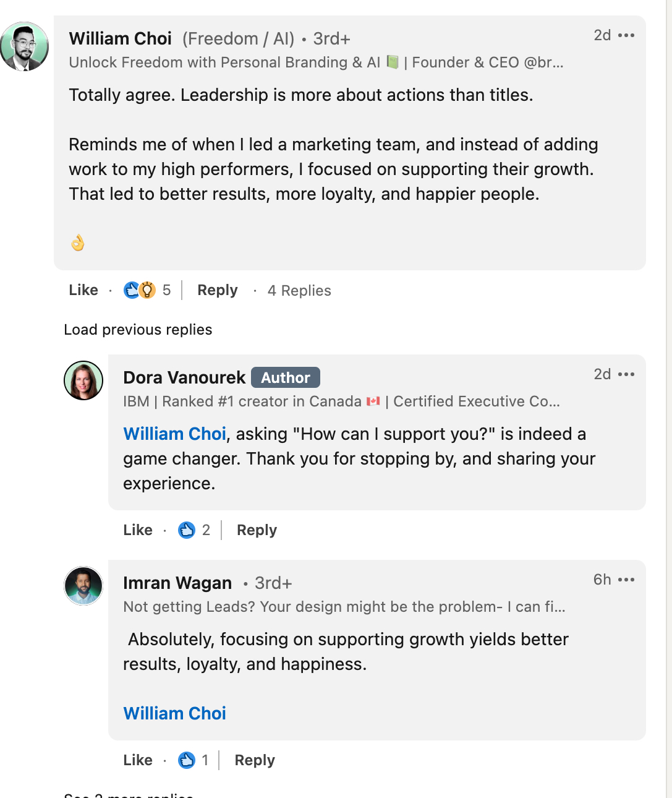Open the options menu on Dora's reply
The image size is (672, 798).
tap(627, 374)
